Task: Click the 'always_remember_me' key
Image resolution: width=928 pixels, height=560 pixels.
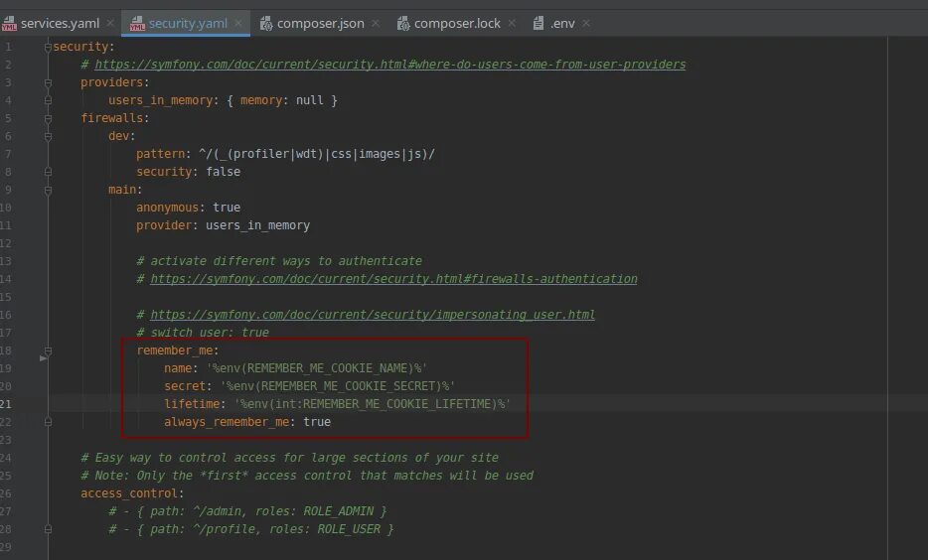Action: (227, 422)
